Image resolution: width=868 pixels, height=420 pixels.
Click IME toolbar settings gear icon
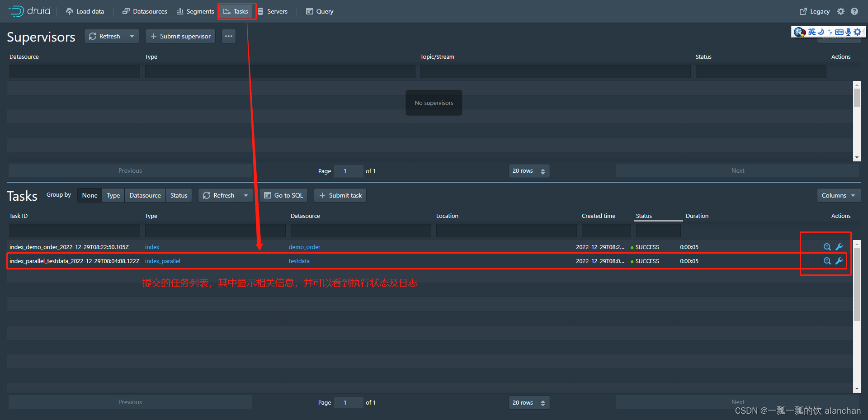coord(858,32)
